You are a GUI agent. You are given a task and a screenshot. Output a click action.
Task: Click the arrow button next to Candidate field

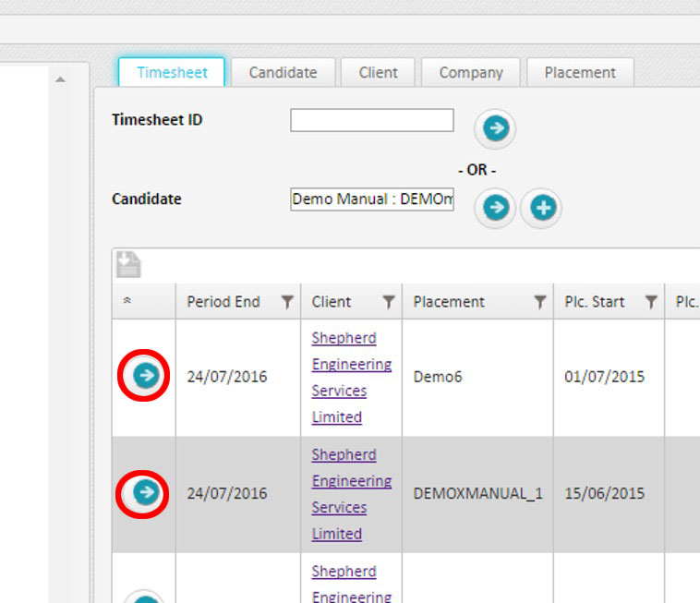point(496,208)
